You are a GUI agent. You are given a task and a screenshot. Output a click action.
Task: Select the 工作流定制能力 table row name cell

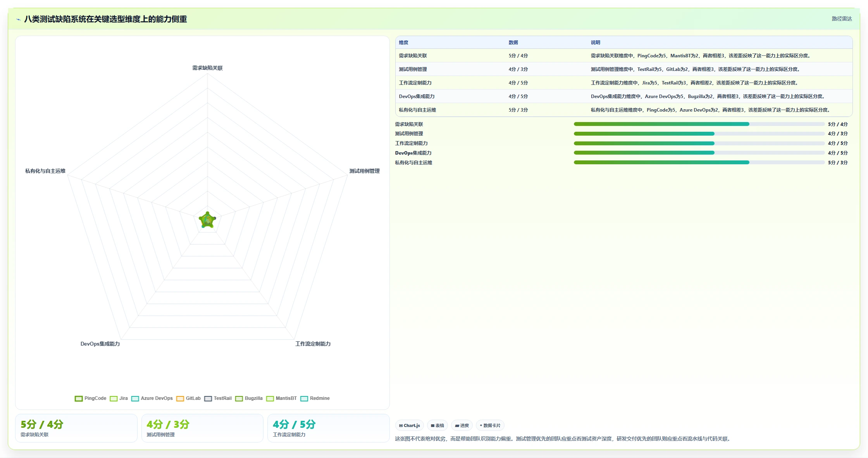click(415, 83)
